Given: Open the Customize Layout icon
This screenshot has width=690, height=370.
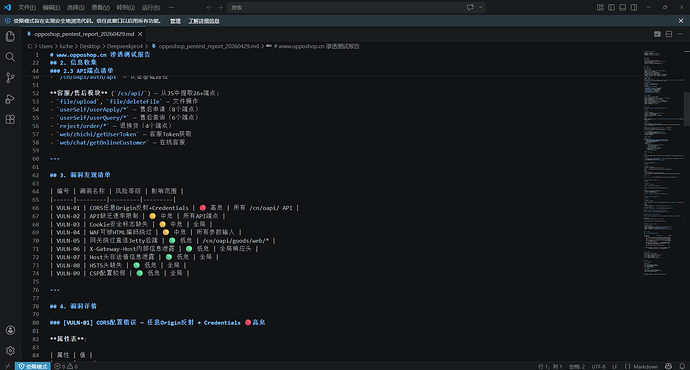Looking at the screenshot, I should point(600,7).
